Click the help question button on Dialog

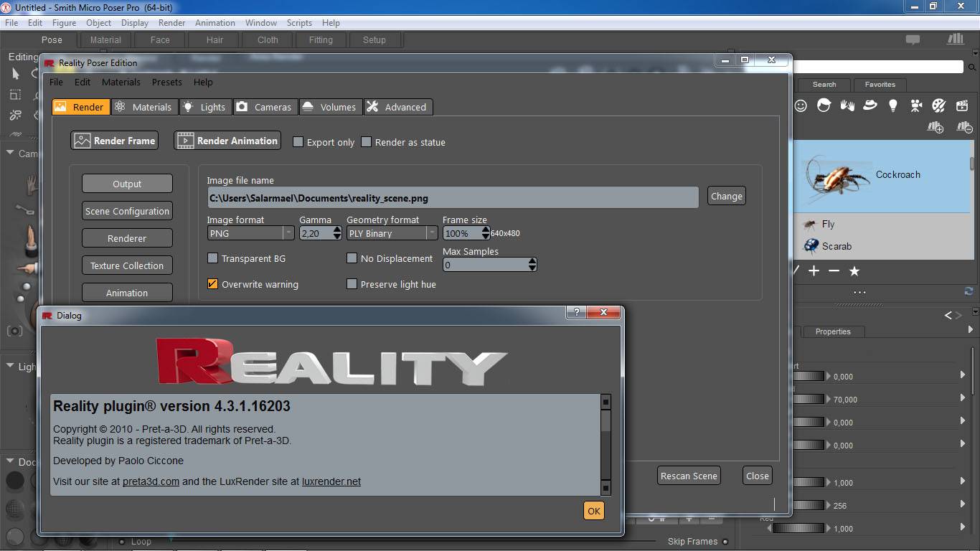(x=576, y=312)
